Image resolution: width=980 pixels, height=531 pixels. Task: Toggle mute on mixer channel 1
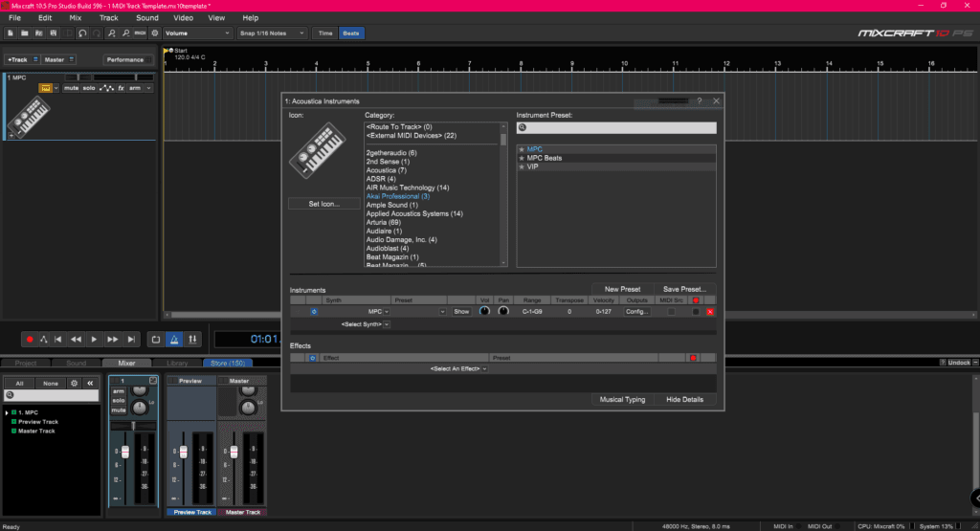[118, 410]
